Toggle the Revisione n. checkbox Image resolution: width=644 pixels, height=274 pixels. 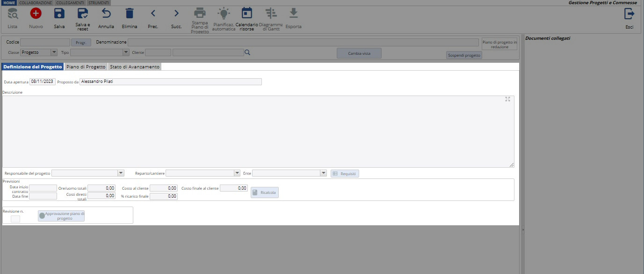pyautogui.click(x=15, y=219)
